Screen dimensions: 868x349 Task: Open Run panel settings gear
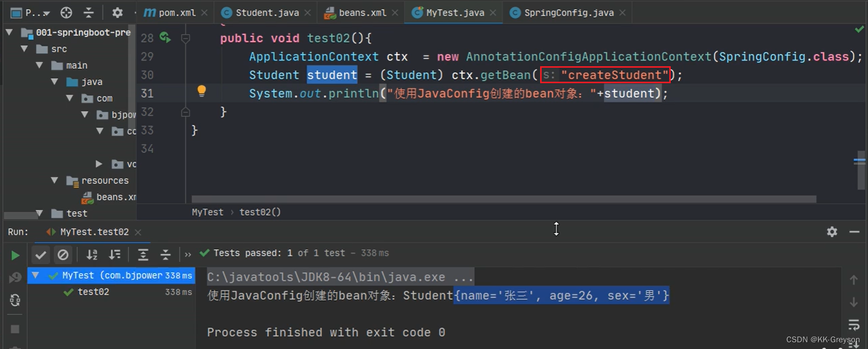[832, 232]
